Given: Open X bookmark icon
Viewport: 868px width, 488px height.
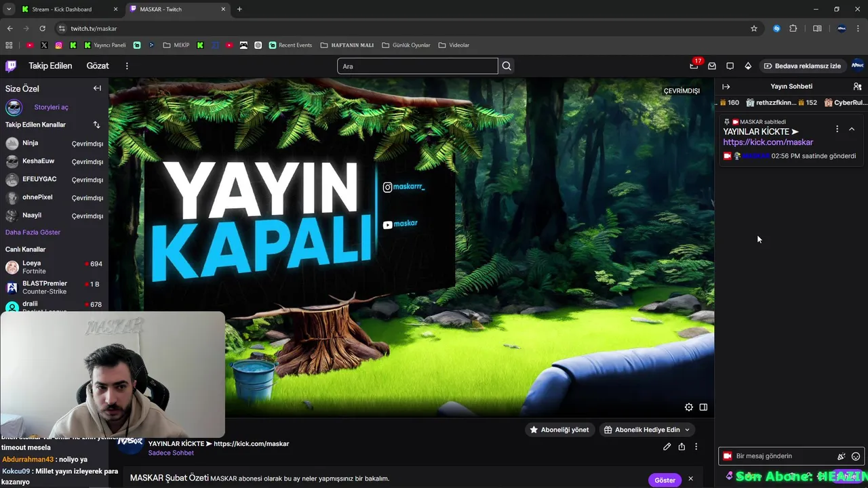Looking at the screenshot, I should click(44, 45).
